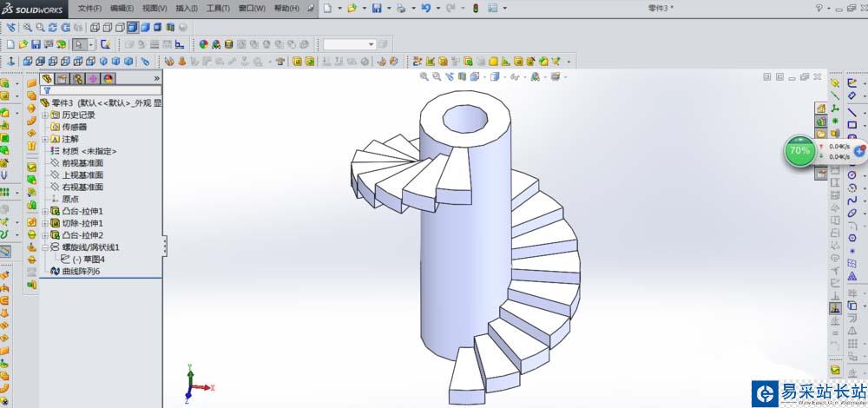Open the 窗口(W) menu
Screen dimensions: 868x408
pos(252,9)
